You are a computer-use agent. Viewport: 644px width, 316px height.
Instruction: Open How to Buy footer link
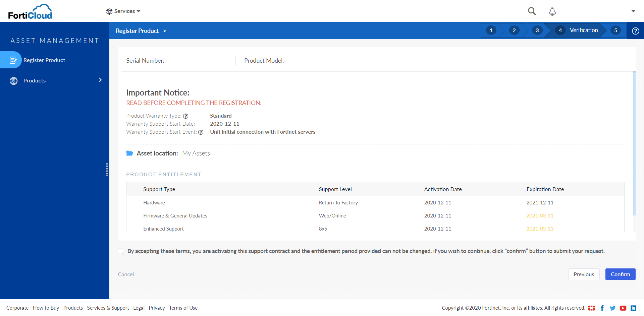click(46, 308)
